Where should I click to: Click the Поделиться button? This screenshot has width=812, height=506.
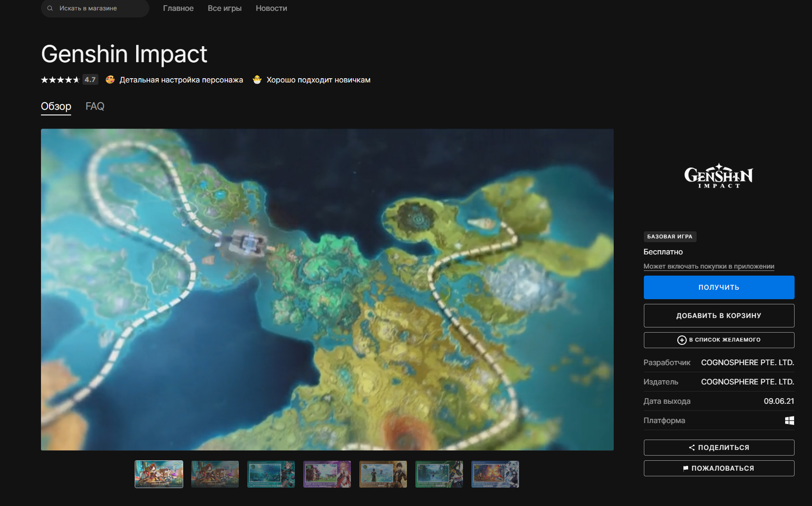[719, 448]
